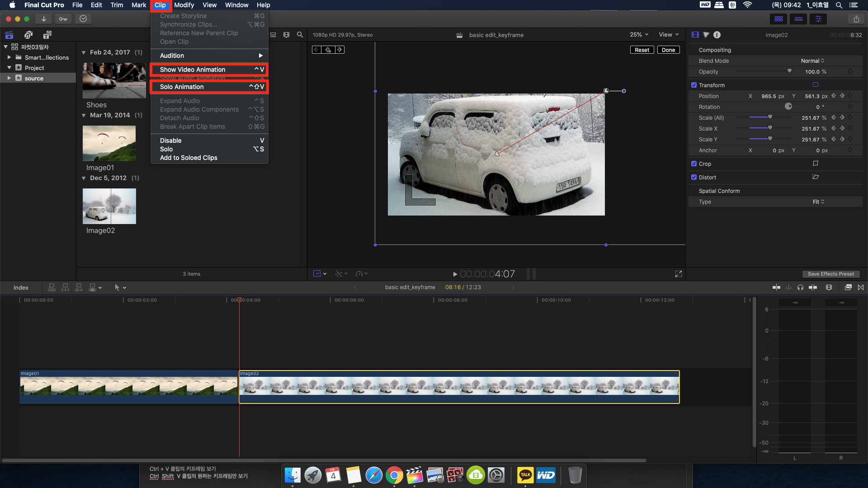Open the keyword editor key icon
Viewport: 868px width, 488px height.
[x=63, y=19]
